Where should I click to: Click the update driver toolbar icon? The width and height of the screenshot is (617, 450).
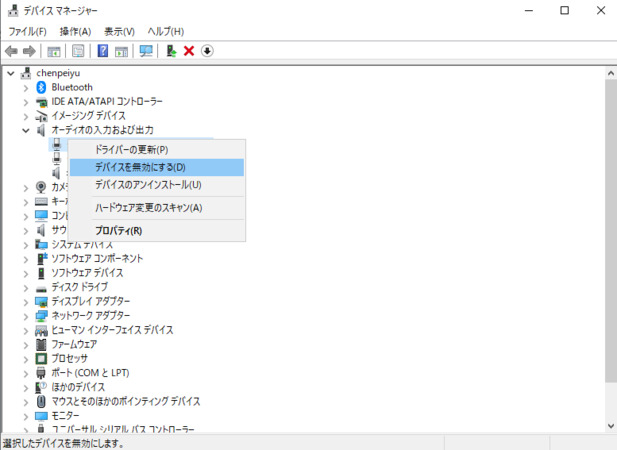171,51
